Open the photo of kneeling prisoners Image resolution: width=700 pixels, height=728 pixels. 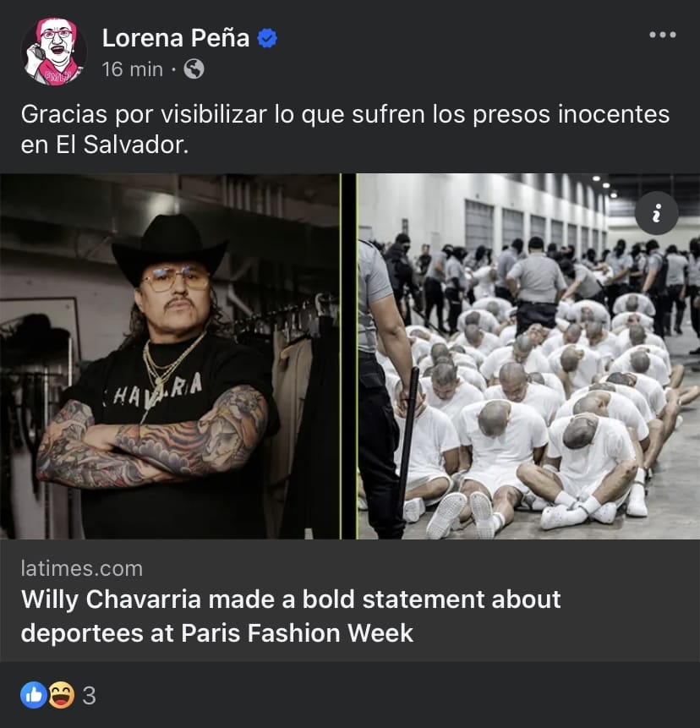(x=528, y=356)
